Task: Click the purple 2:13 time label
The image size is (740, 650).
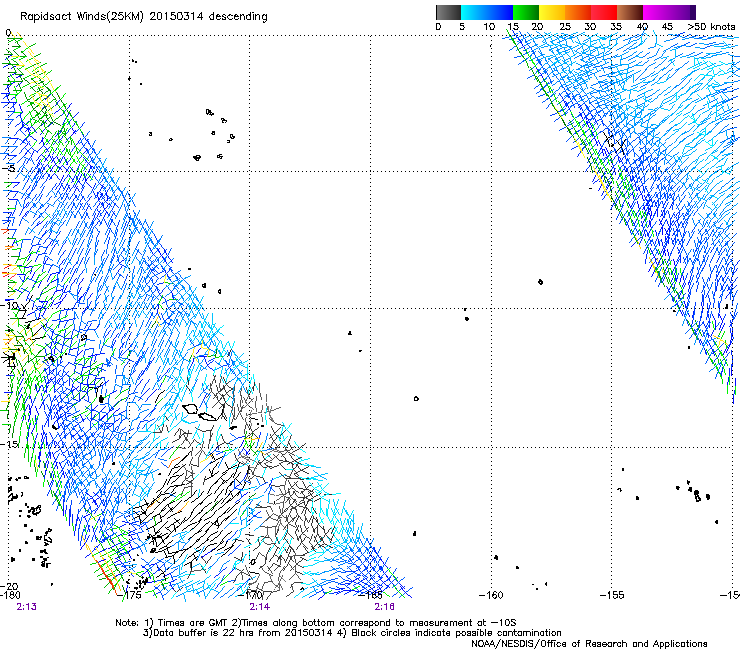Action: coord(26,607)
